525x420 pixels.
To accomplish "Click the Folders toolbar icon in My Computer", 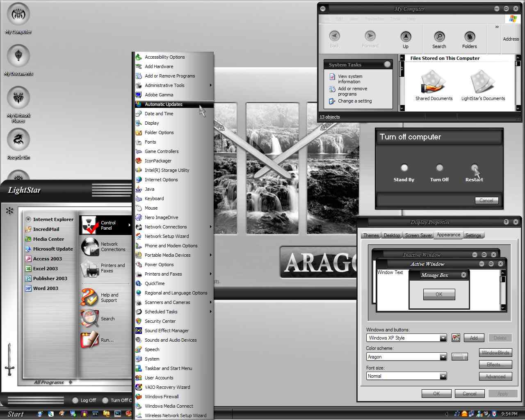I will (x=470, y=37).
